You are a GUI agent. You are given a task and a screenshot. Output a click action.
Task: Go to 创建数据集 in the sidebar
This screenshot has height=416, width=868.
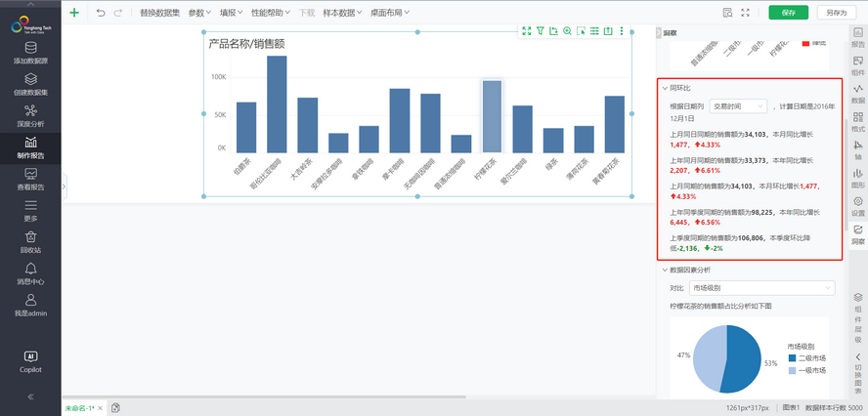[30, 85]
